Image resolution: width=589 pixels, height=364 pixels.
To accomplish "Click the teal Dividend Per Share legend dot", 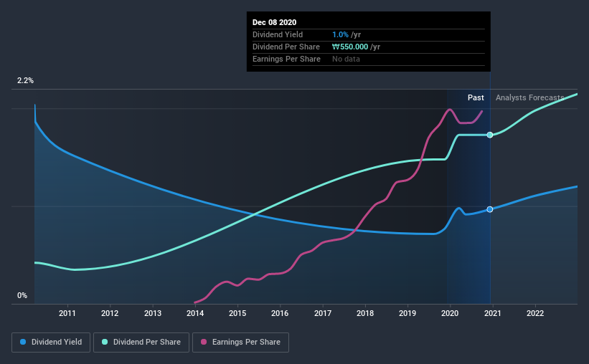I will click(105, 342).
